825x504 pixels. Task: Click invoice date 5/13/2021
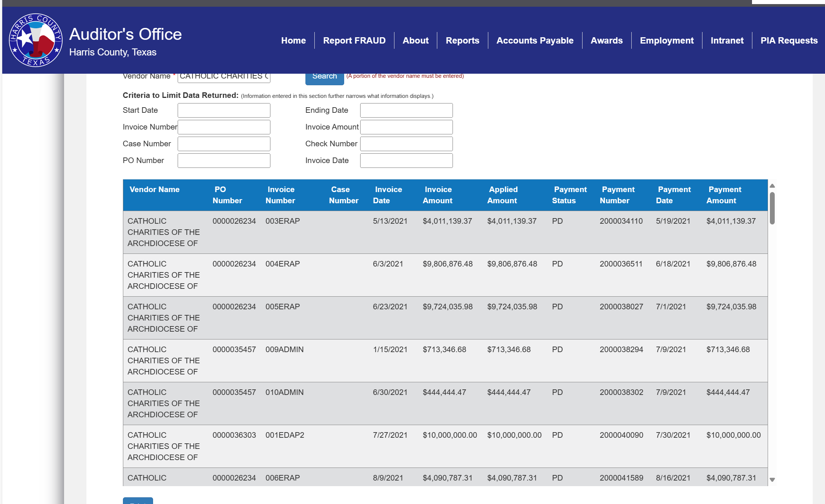[390, 221]
